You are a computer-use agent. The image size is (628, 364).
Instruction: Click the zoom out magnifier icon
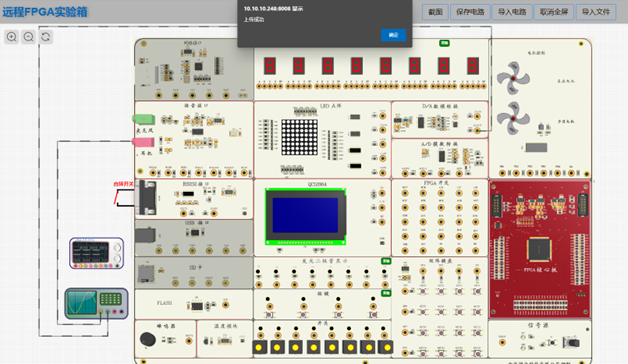point(28,37)
